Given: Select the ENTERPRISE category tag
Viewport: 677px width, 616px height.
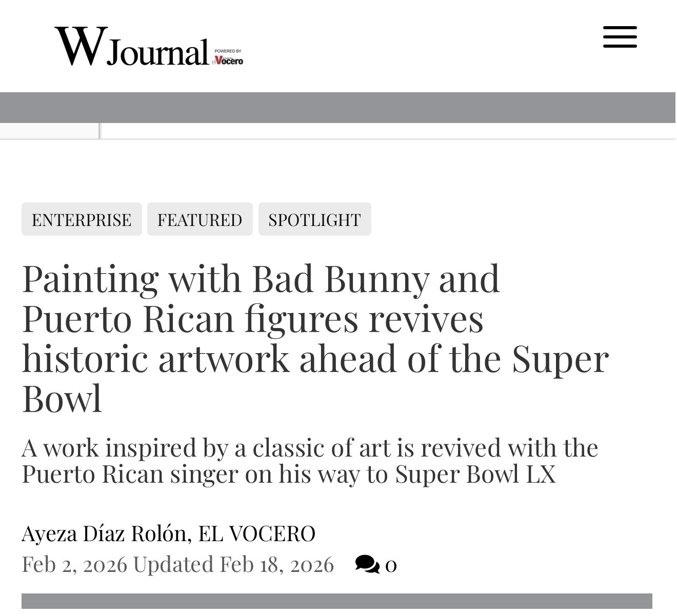Looking at the screenshot, I should pos(82,219).
